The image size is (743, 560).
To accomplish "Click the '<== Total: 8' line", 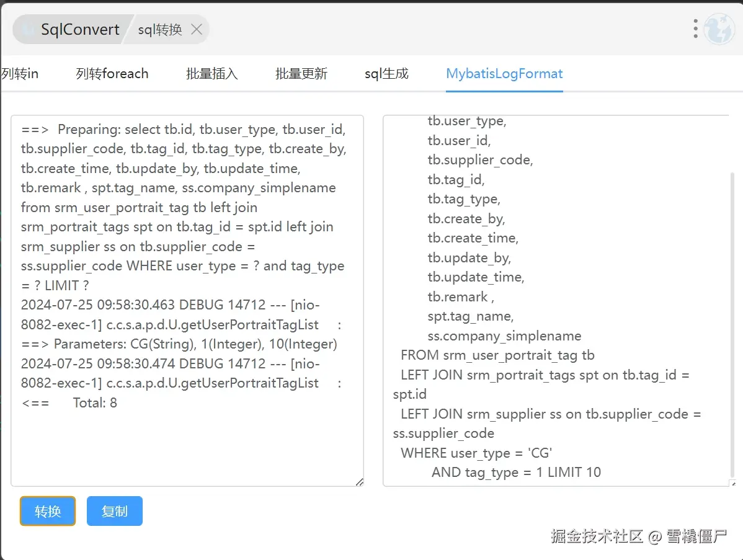I will [x=69, y=402].
